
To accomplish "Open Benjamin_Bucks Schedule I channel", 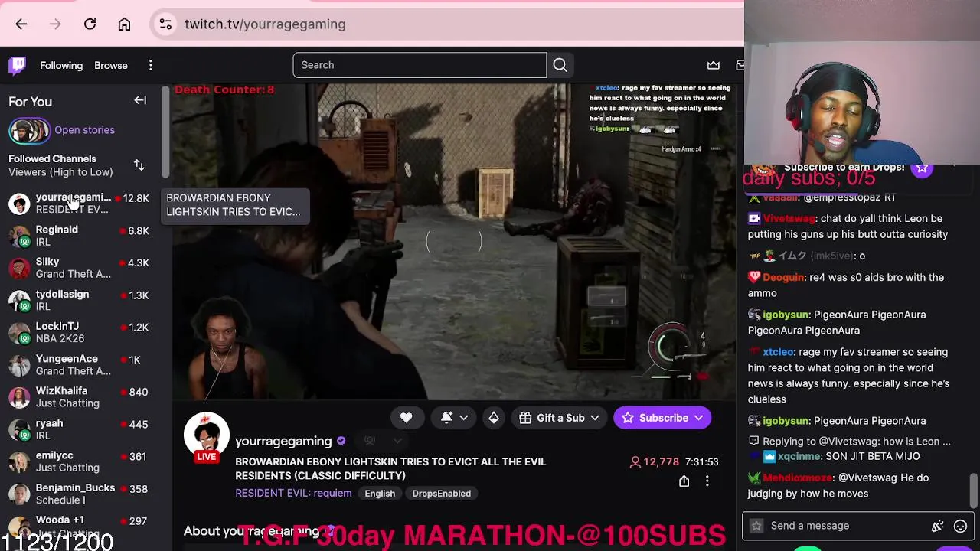I will 80,494.
